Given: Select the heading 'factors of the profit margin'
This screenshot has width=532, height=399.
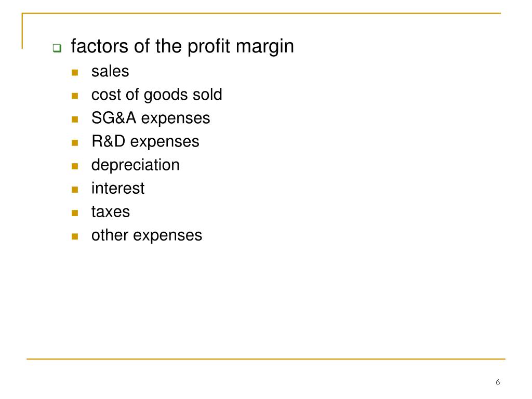Looking at the screenshot, I should click(x=182, y=47).
